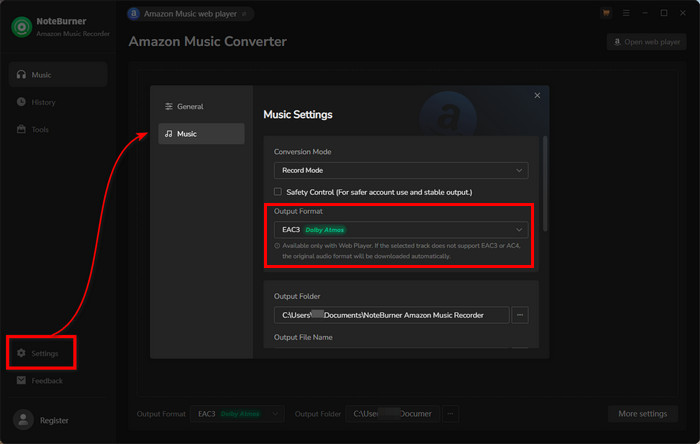
Task: Click the user avatar icon
Action: (x=23, y=420)
